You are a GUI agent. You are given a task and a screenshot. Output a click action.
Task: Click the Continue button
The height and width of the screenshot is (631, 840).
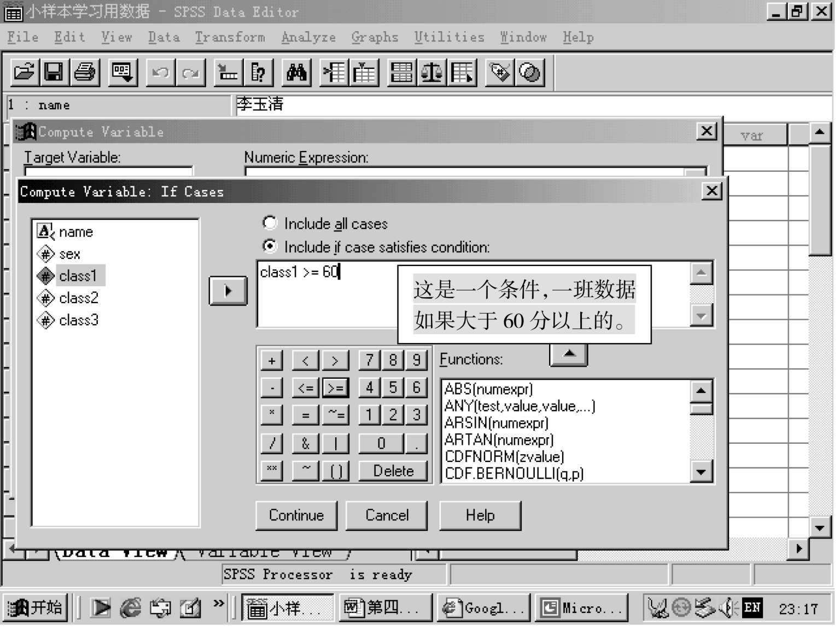point(296,516)
